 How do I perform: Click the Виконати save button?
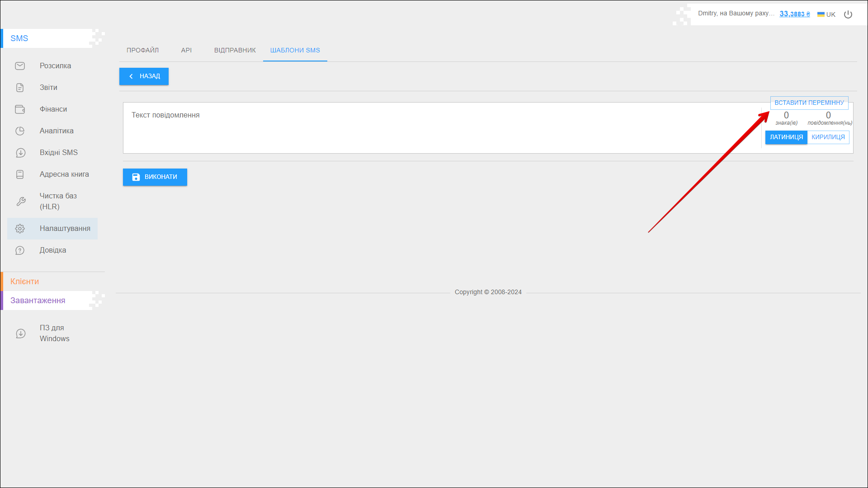pos(155,177)
